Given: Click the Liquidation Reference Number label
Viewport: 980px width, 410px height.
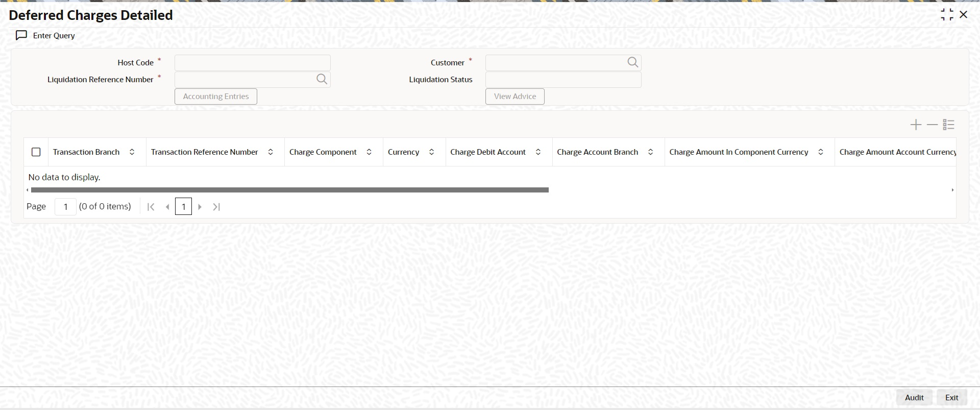Looking at the screenshot, I should pyautogui.click(x=101, y=80).
